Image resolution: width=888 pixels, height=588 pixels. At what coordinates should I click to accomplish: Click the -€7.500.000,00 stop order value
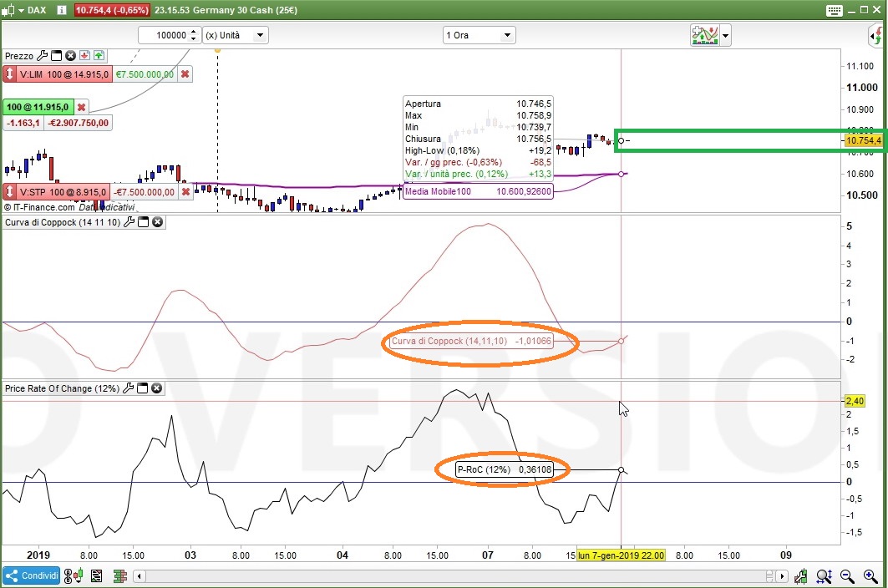145,192
